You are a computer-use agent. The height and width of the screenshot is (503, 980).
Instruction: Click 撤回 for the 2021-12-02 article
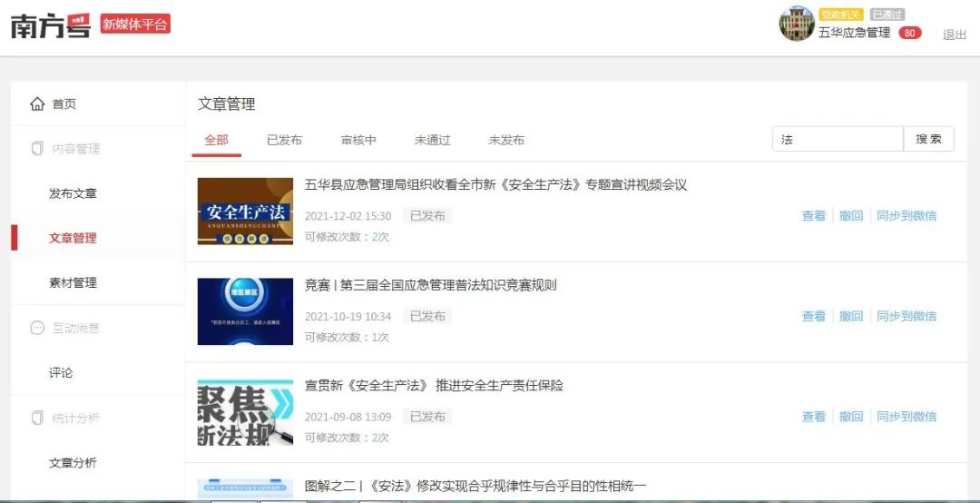click(851, 216)
